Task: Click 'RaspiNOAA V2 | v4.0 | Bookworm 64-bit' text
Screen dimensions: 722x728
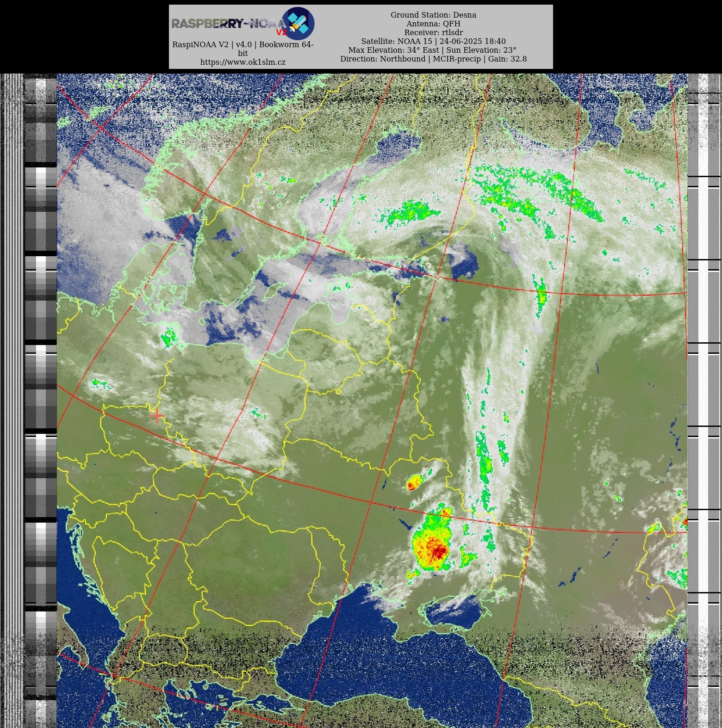Action: 243,49
